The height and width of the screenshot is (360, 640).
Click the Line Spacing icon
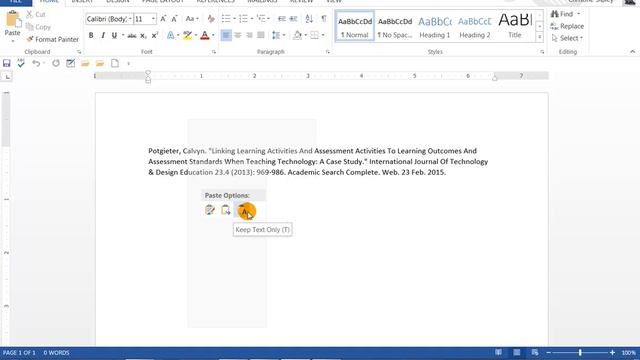[276, 36]
